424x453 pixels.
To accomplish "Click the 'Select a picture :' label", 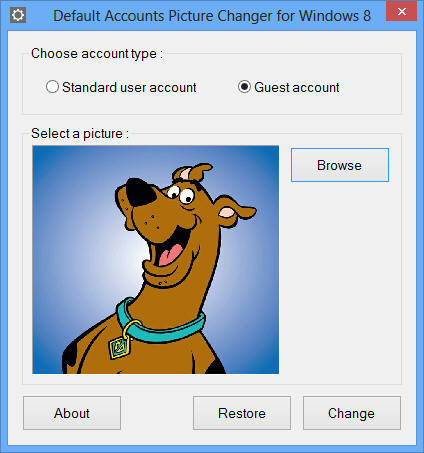I will (80, 134).
